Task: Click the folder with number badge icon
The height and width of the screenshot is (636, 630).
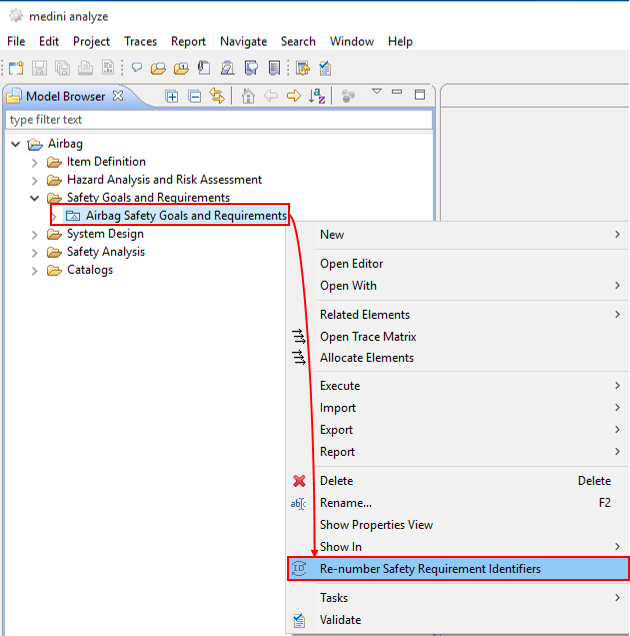Action: tap(181, 69)
